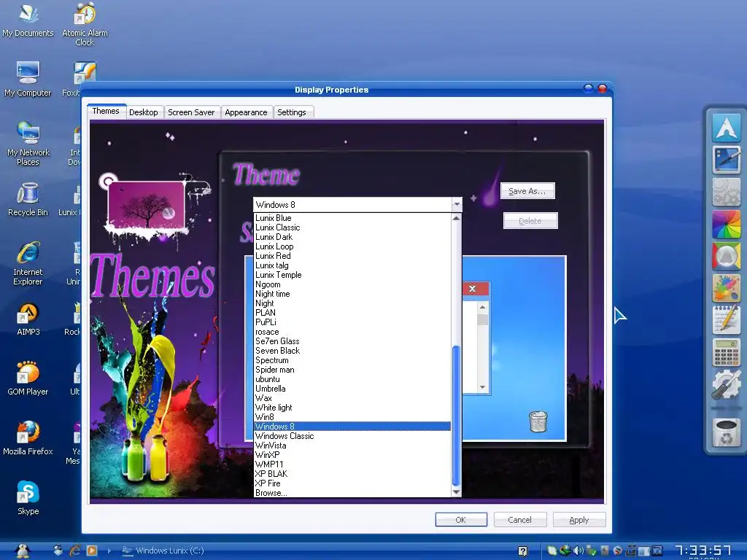Open My Network Places on the desktop

click(28, 144)
